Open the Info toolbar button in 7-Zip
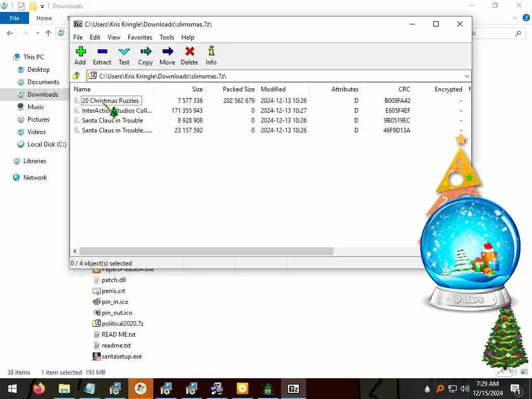Screen dimensions: 532x399 [211, 56]
